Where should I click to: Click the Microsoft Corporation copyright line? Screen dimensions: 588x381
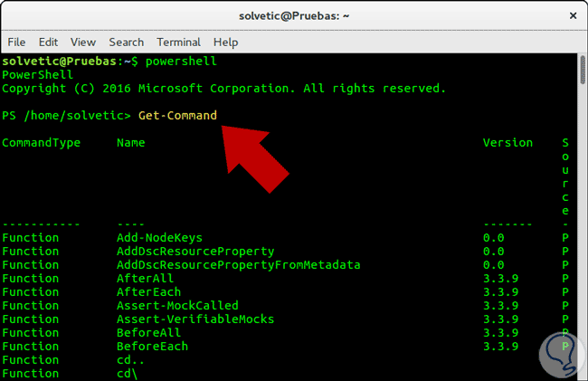tap(224, 88)
